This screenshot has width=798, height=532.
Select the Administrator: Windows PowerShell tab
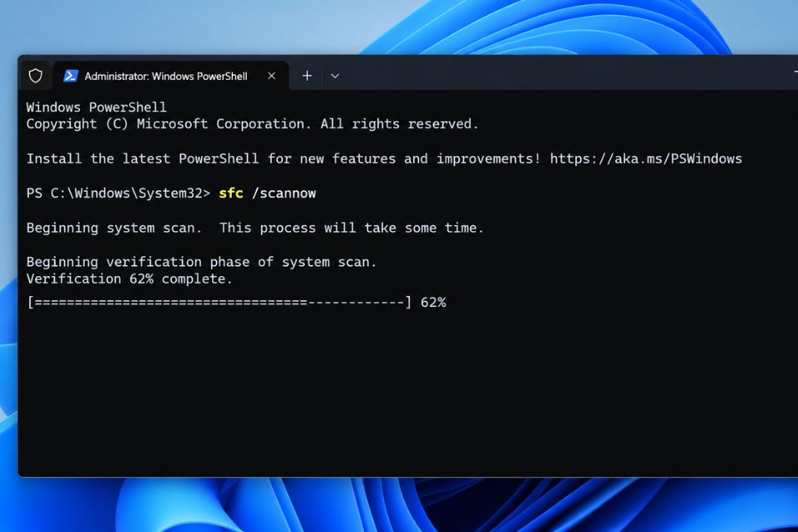point(171,76)
